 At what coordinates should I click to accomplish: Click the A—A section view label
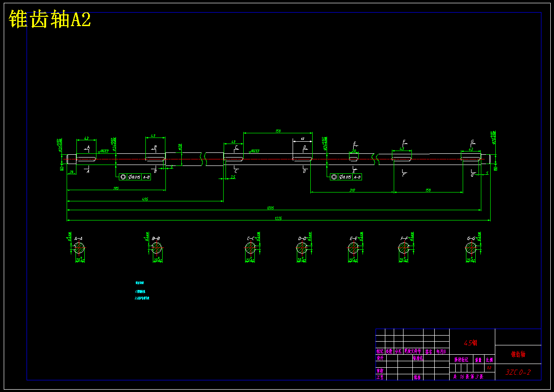point(79,239)
